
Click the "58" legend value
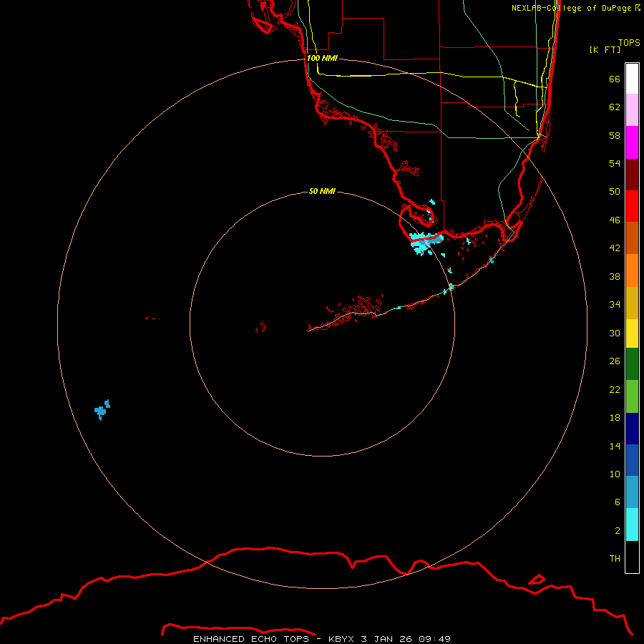coord(615,135)
